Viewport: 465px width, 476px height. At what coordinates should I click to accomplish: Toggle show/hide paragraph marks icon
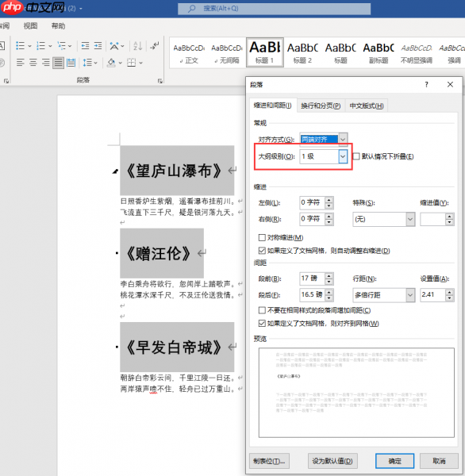click(155, 46)
